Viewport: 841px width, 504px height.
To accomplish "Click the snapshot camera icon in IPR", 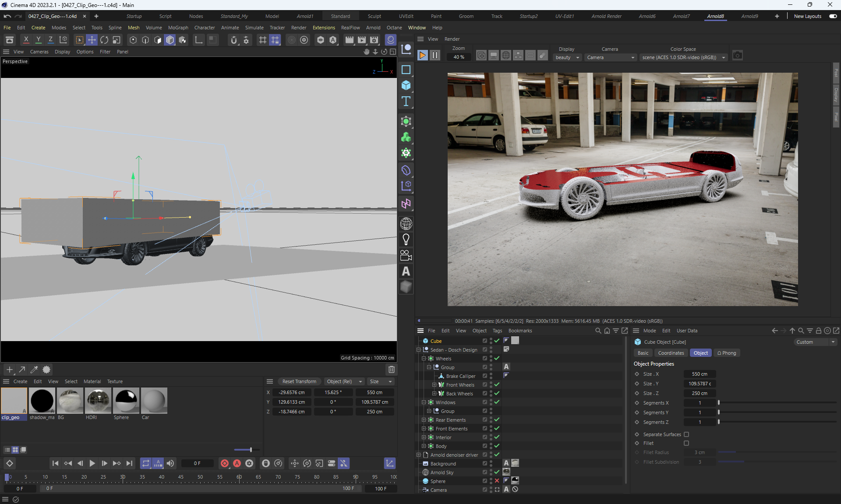I will click(738, 56).
